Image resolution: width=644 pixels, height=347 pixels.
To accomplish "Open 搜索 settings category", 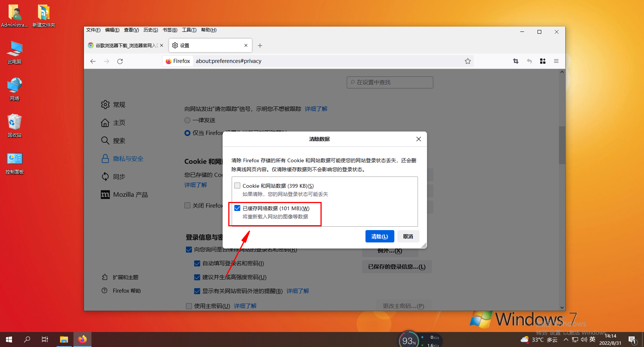I will point(113,141).
